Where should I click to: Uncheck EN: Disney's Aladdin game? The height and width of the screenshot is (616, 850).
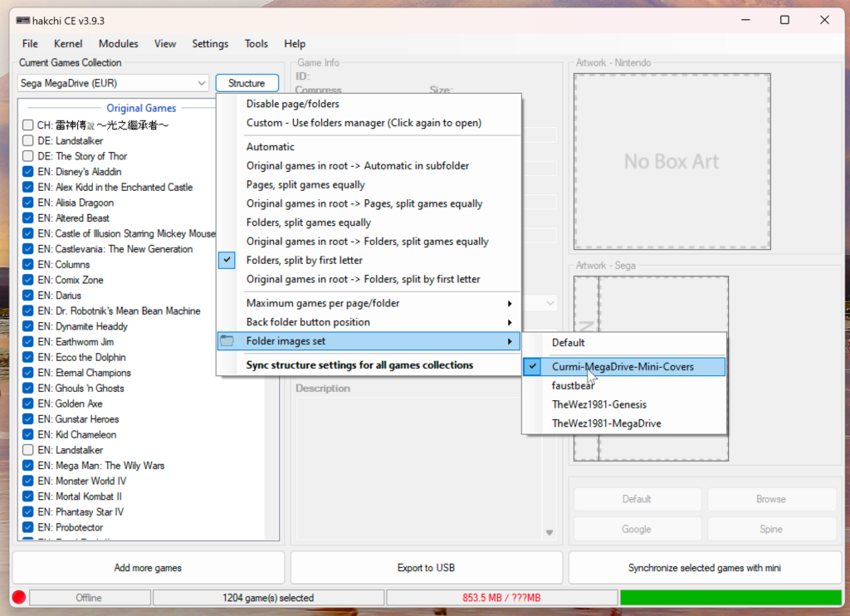(x=28, y=172)
